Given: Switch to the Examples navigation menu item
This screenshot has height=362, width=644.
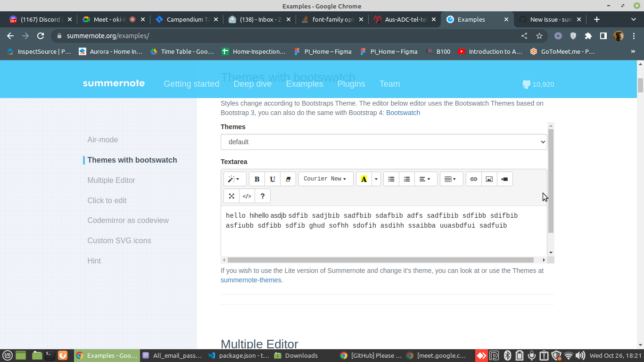Looking at the screenshot, I should click(304, 84).
